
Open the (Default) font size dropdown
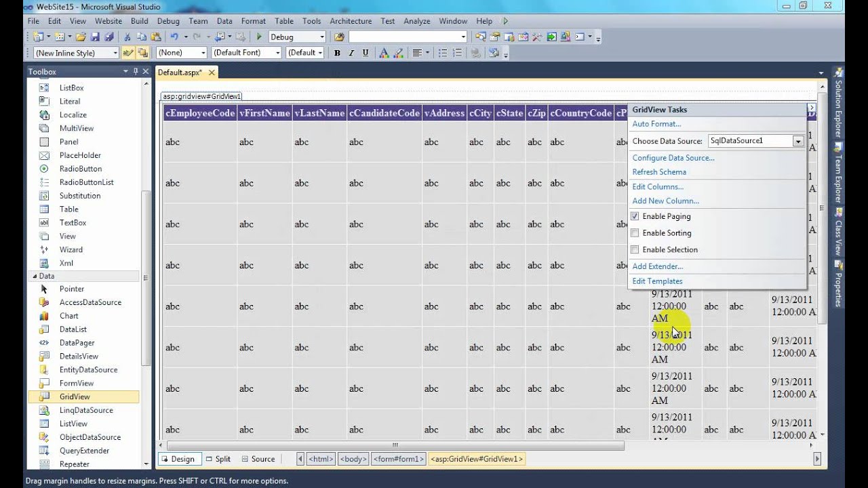coord(320,53)
